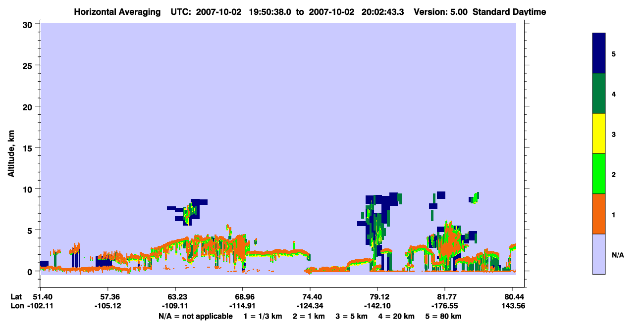This screenshot has height=330, width=644.
Task: Click longitude value 143.56
Action: coord(513,306)
